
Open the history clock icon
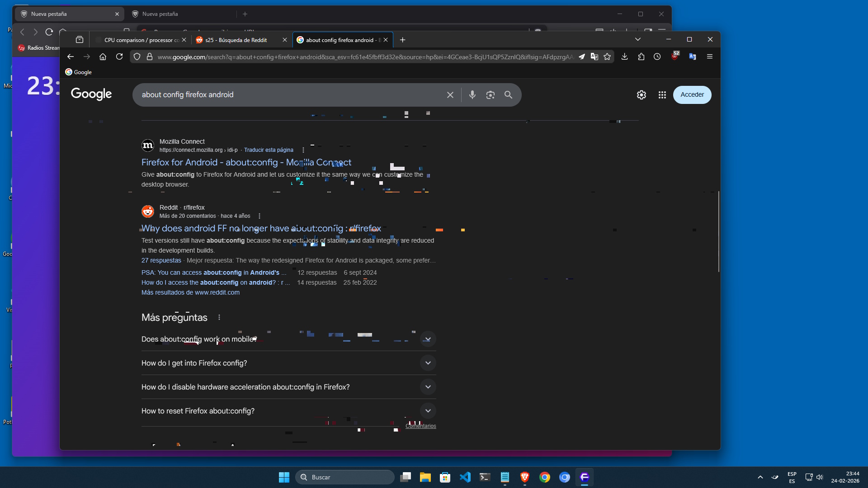657,56
